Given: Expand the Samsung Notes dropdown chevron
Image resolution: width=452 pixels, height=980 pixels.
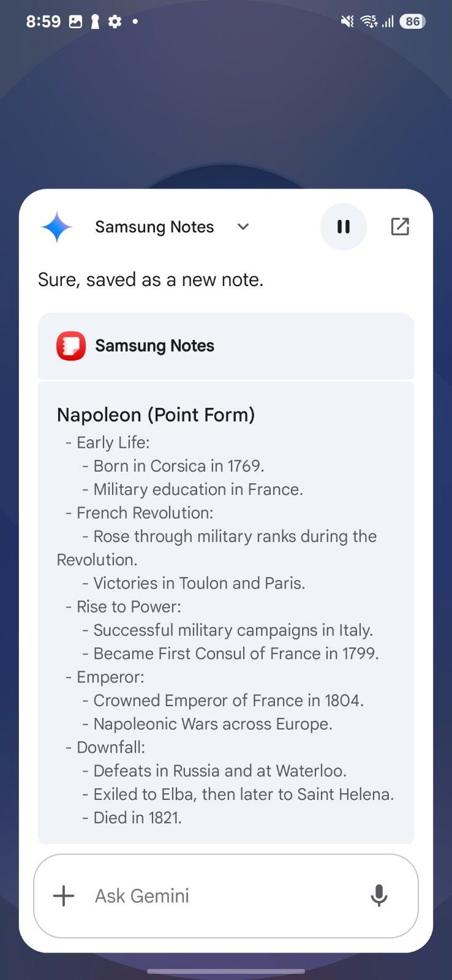Looking at the screenshot, I should click(243, 227).
